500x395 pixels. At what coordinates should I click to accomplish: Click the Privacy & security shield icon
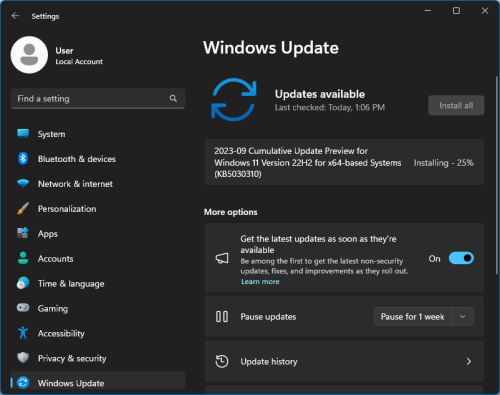pyautogui.click(x=23, y=358)
